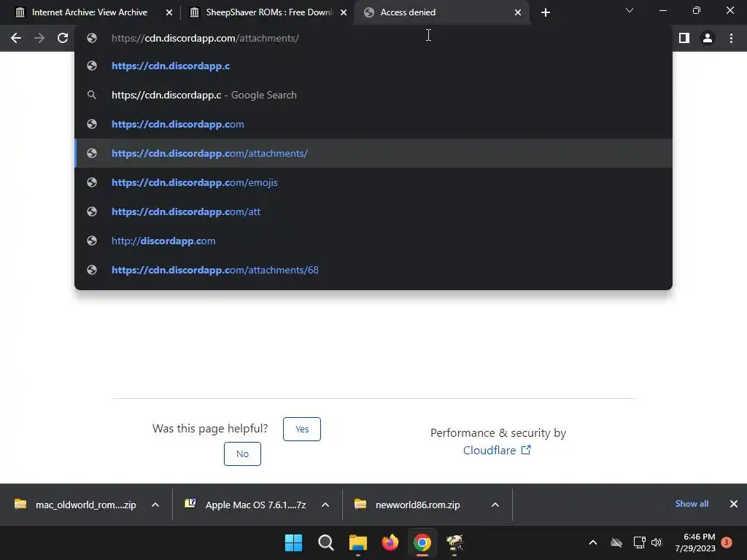Viewport: 747px width, 560px height.
Task: Close the SheepShaver ROMs tab
Action: coord(344,12)
